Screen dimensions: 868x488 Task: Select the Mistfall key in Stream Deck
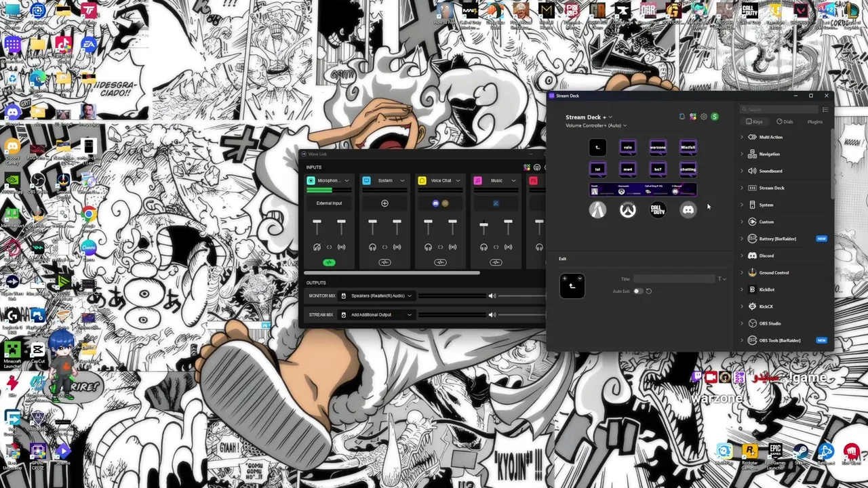(x=688, y=147)
